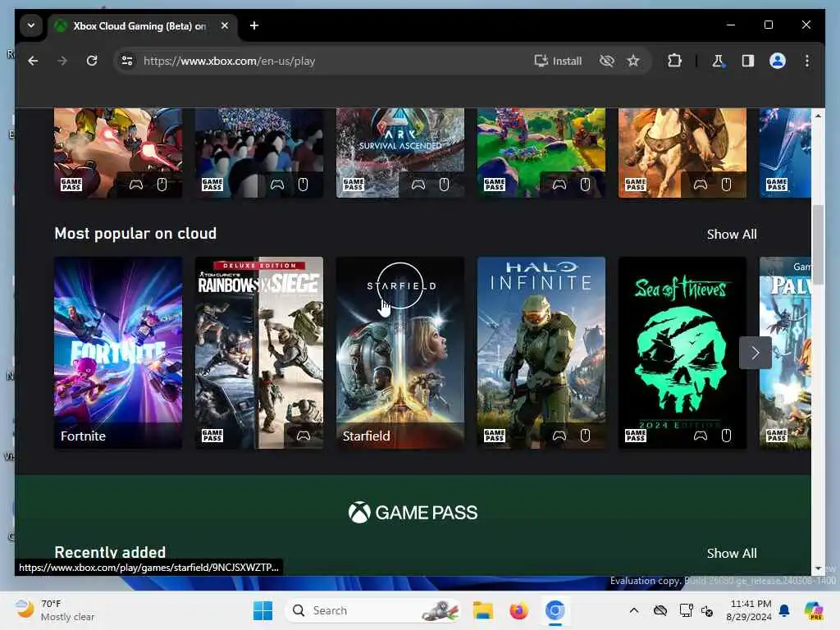Open the Chrome Labs flask icon

pyautogui.click(x=718, y=61)
